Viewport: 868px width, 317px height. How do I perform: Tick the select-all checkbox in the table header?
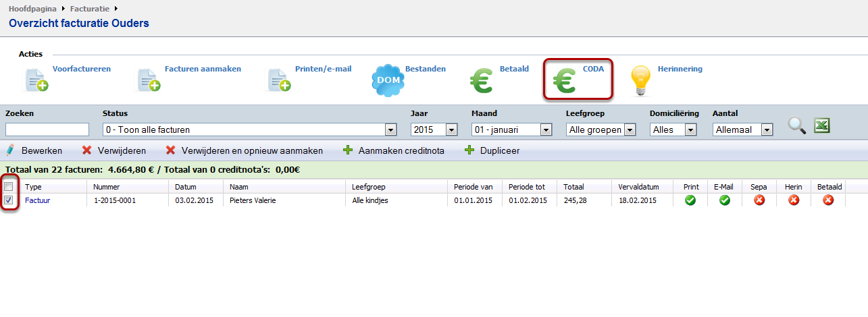pyautogui.click(x=9, y=186)
